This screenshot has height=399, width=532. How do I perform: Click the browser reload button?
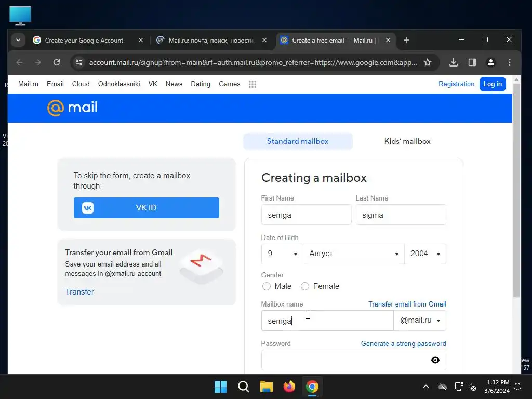57,62
